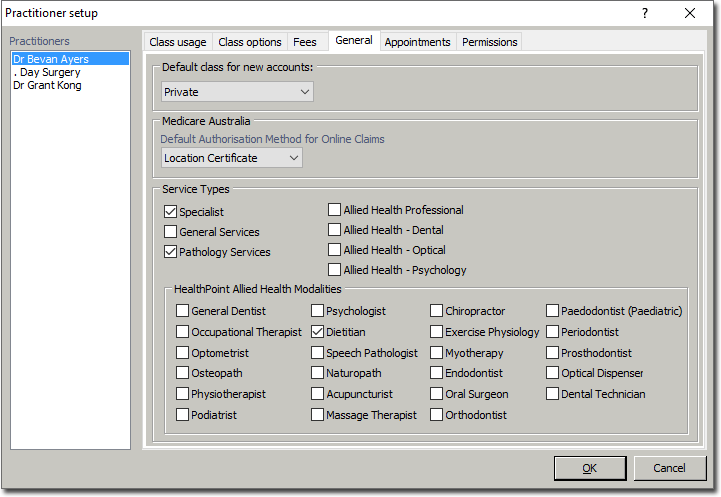The height and width of the screenshot is (497, 721).
Task: Switch to the Class usage tab
Action: (178, 42)
